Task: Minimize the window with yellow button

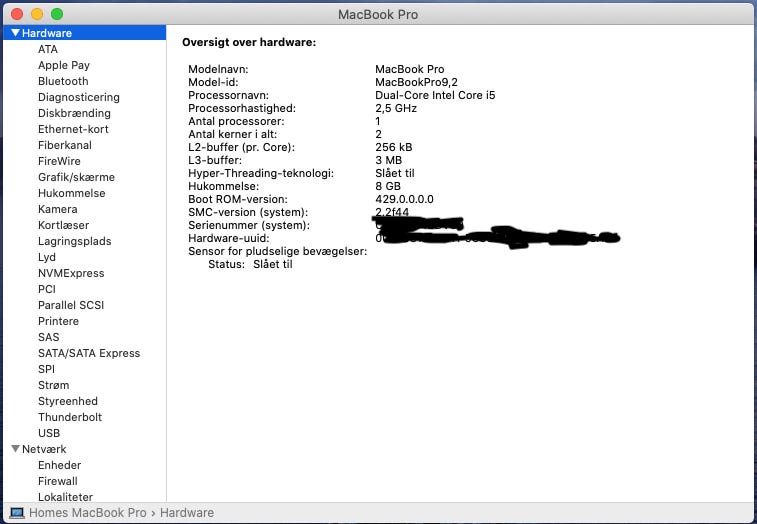Action: pyautogui.click(x=37, y=14)
